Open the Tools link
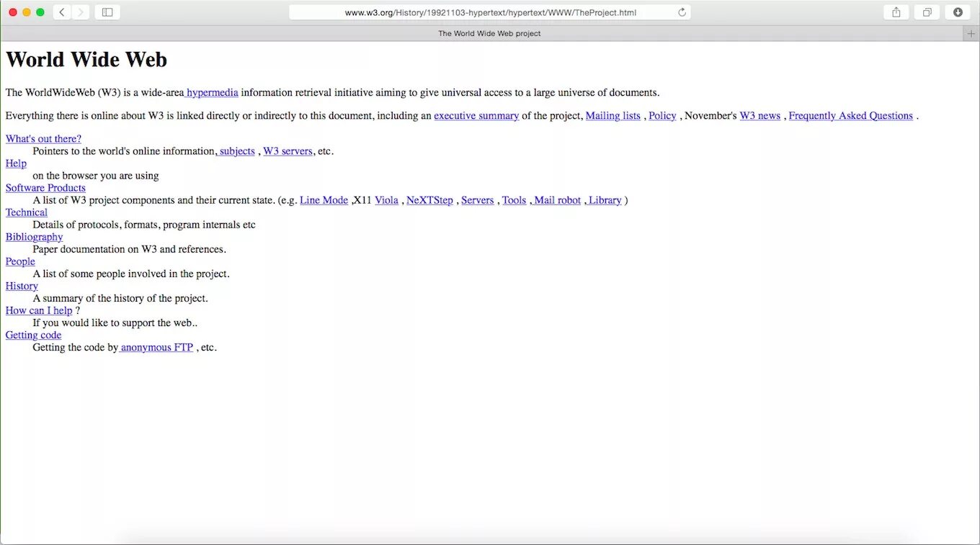Screen dimensions: 980x545 (514, 199)
